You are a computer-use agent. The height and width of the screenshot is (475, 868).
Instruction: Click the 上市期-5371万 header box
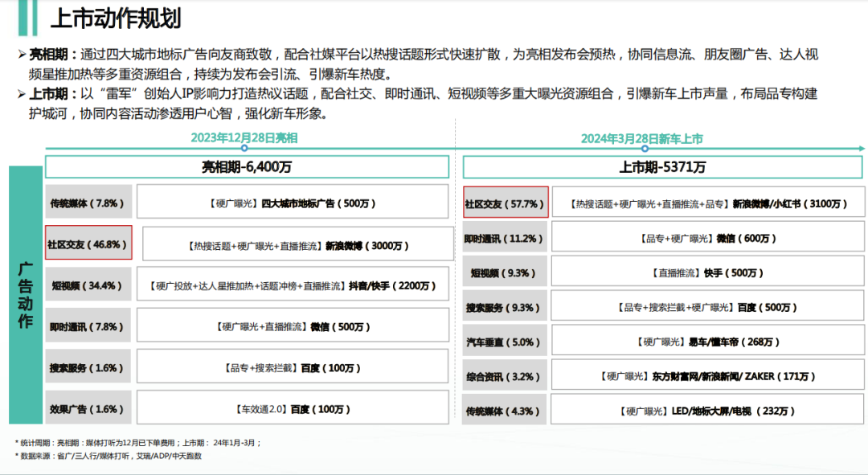point(662,167)
